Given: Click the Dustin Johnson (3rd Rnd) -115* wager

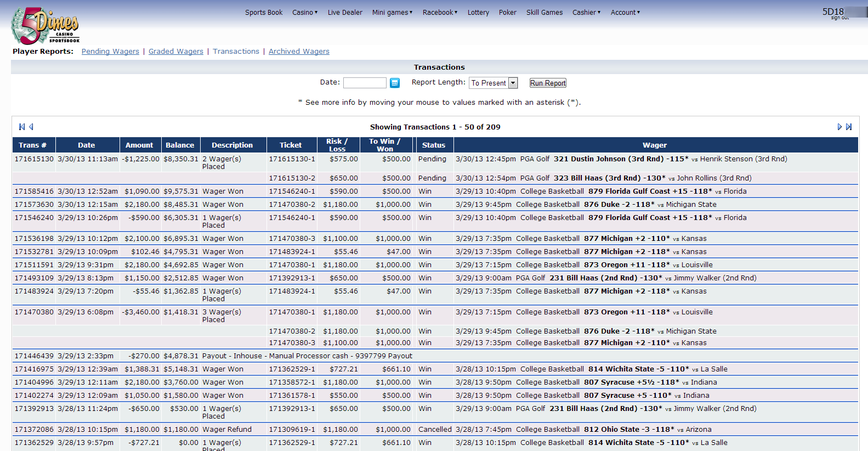Looking at the screenshot, I should (621, 159).
